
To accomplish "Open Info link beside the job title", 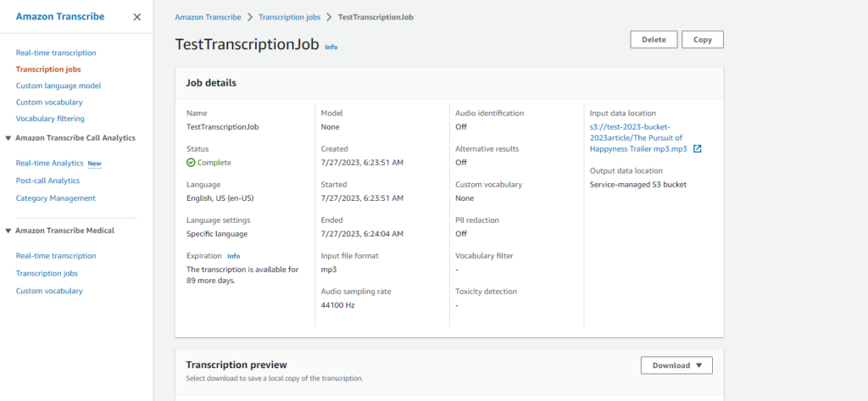I will (x=331, y=47).
